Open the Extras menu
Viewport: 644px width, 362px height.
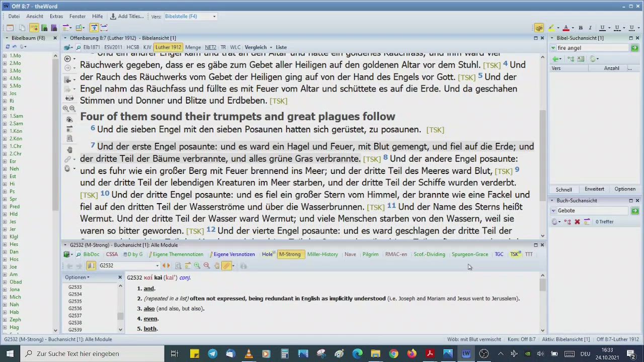pos(56,17)
